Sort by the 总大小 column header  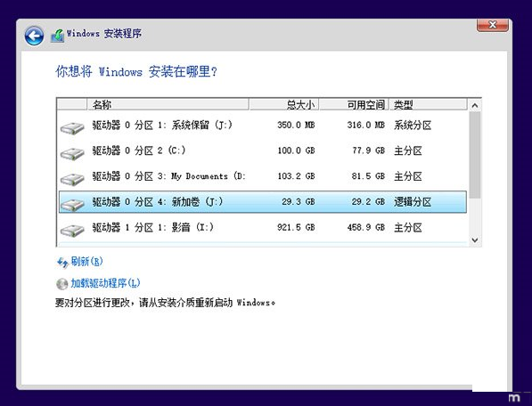[x=283, y=105]
